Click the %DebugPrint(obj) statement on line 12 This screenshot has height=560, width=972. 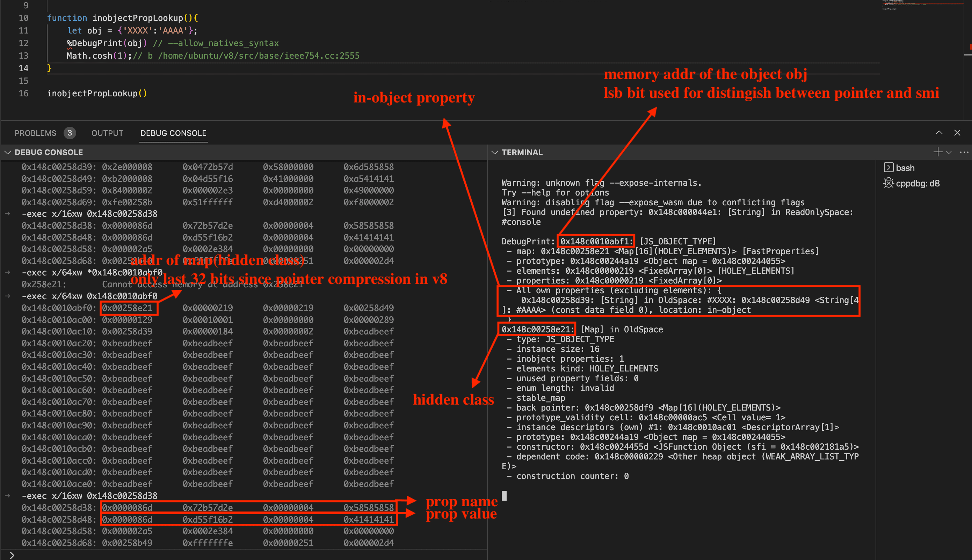click(107, 43)
